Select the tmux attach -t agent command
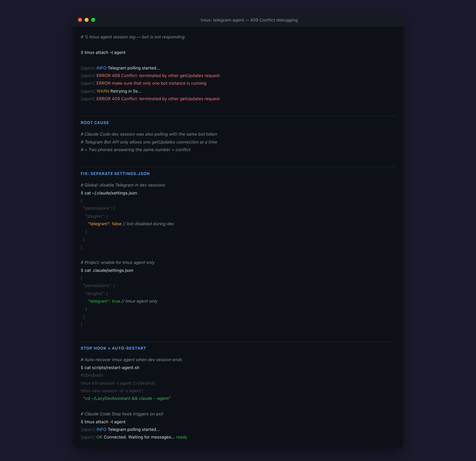Screen dimensions: 476x461 [x=103, y=52]
